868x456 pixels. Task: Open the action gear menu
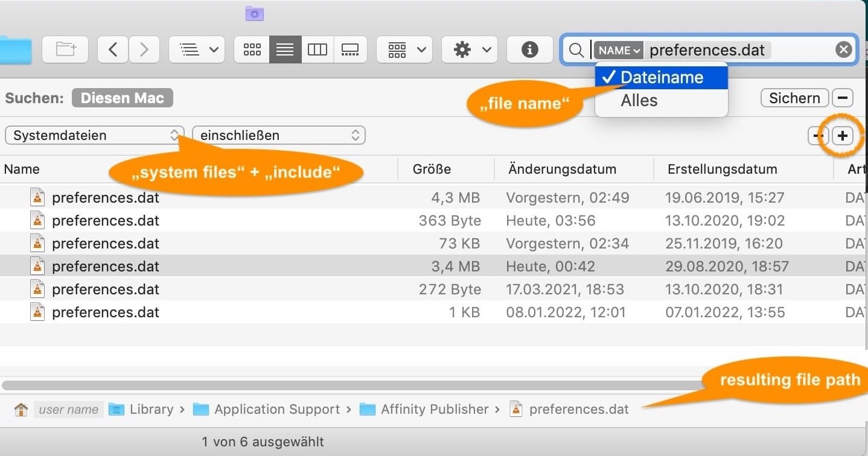pos(470,49)
